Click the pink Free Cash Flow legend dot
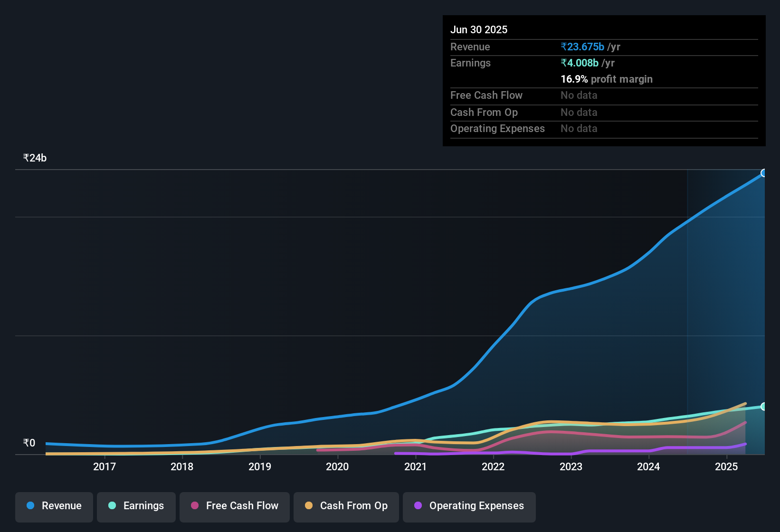780x532 pixels. pos(194,506)
